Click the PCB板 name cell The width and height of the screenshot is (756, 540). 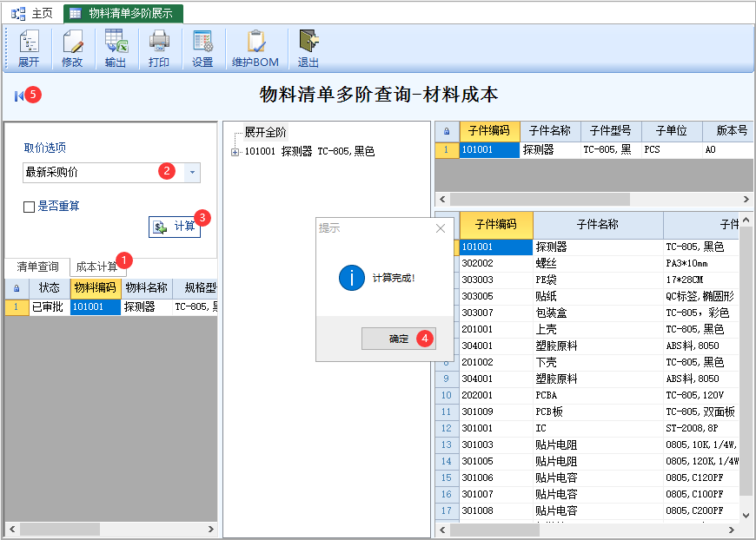598,412
